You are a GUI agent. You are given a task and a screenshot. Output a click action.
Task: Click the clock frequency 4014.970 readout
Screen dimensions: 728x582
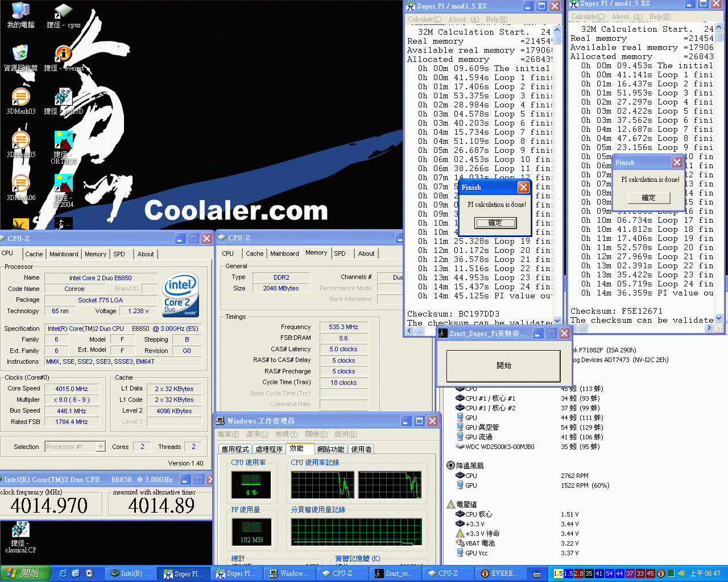(49, 505)
